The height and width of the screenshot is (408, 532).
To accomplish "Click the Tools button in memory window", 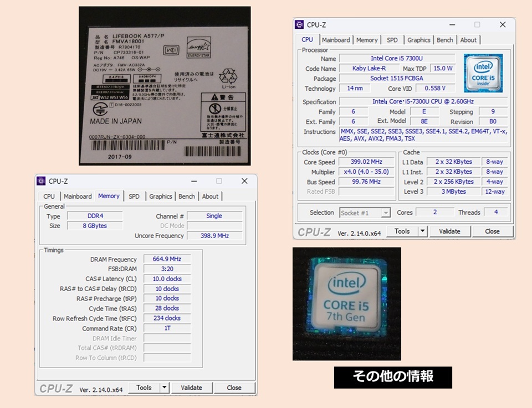I will [x=144, y=388].
